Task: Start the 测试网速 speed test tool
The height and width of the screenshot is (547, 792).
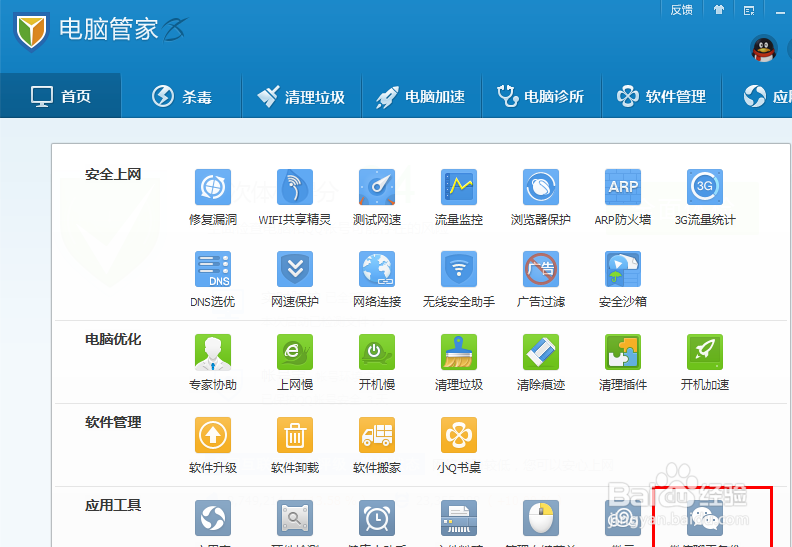Action: [377, 197]
